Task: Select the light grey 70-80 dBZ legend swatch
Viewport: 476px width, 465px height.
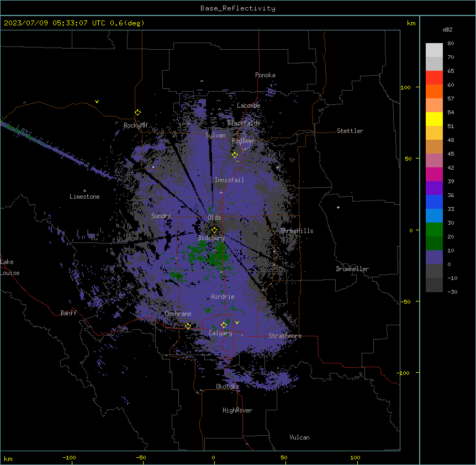Action: point(434,50)
